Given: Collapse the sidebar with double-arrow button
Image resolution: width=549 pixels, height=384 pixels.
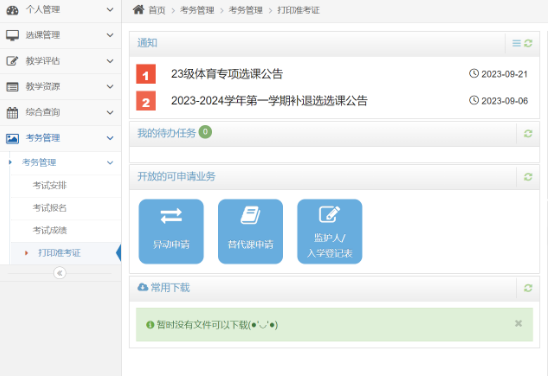Looking at the screenshot, I should click(60, 273).
